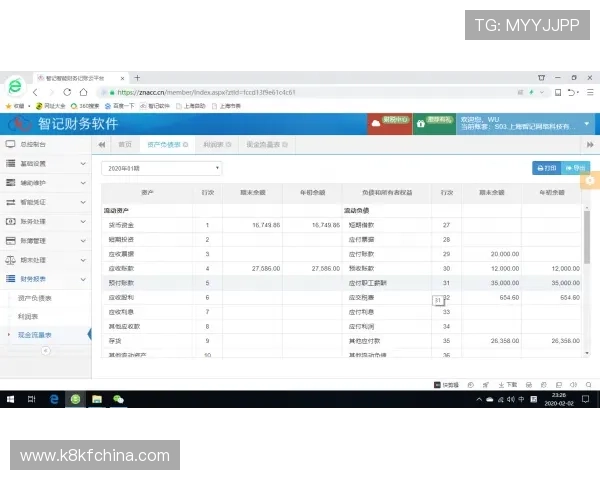Close the 现金流量表 tab with its x icon
The width and height of the screenshot is (600, 480).
pyautogui.click(x=285, y=145)
